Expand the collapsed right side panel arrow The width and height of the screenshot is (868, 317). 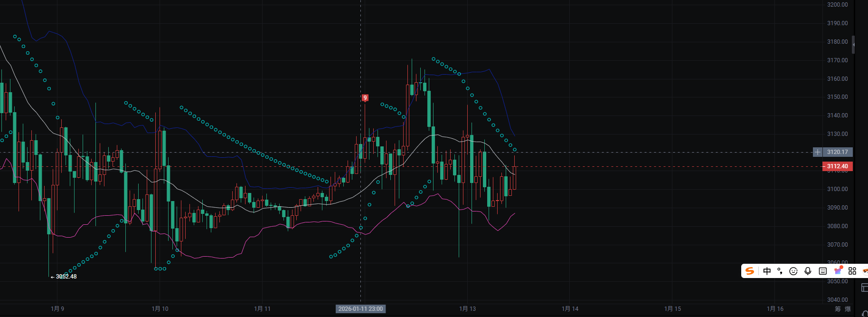[853, 45]
